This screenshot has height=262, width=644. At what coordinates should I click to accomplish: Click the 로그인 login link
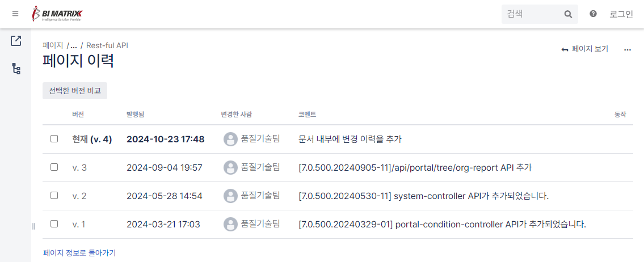pyautogui.click(x=621, y=14)
